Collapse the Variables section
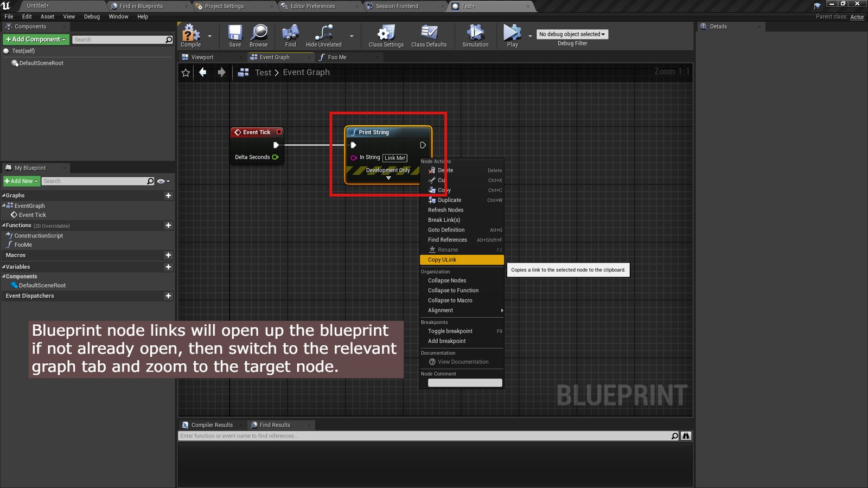Image resolution: width=868 pixels, height=488 pixels. click(3, 267)
